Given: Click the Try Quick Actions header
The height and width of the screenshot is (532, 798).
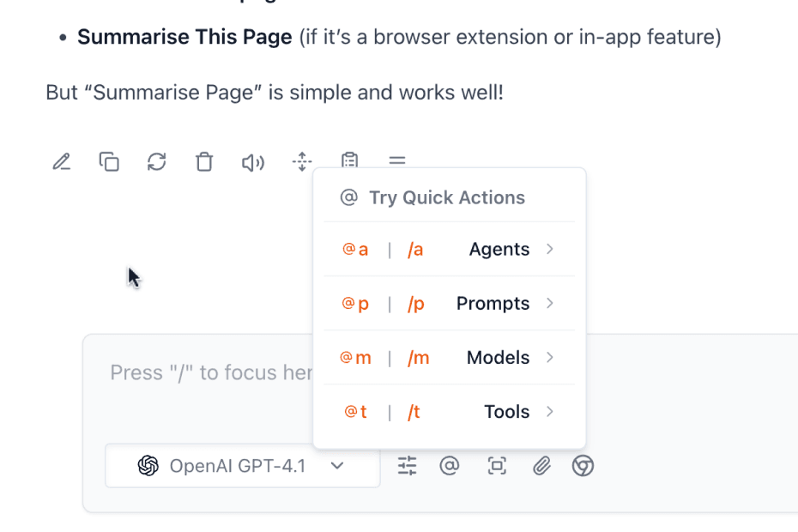Looking at the screenshot, I should 446,198.
